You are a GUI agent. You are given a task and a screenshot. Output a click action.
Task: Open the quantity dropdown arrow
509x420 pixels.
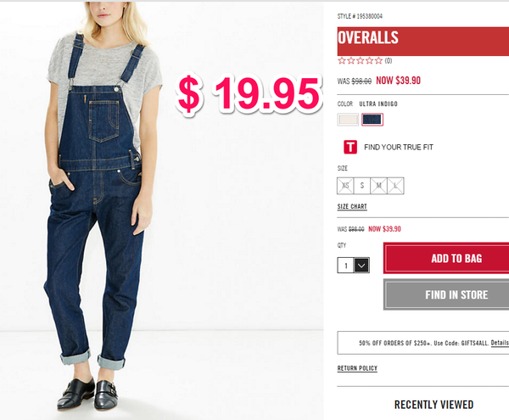[x=361, y=266]
